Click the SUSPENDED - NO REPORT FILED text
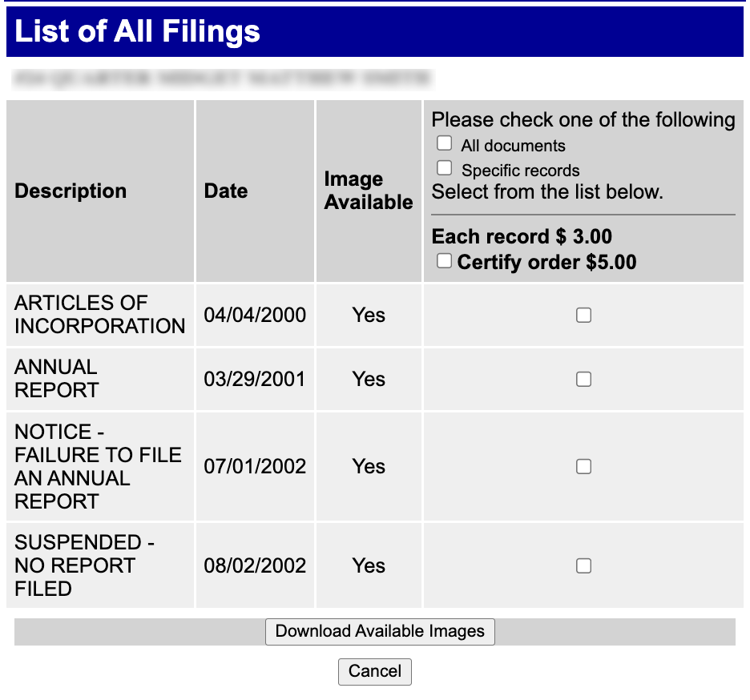This screenshot has height=700, width=750. point(84,565)
